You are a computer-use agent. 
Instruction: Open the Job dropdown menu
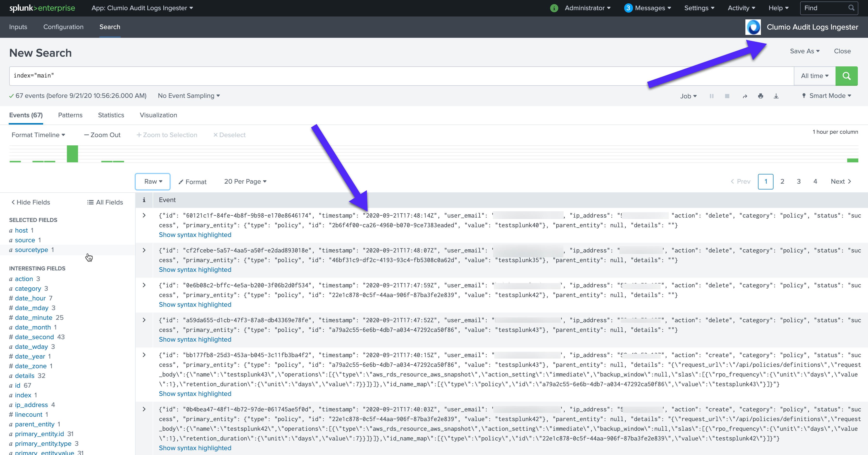688,96
